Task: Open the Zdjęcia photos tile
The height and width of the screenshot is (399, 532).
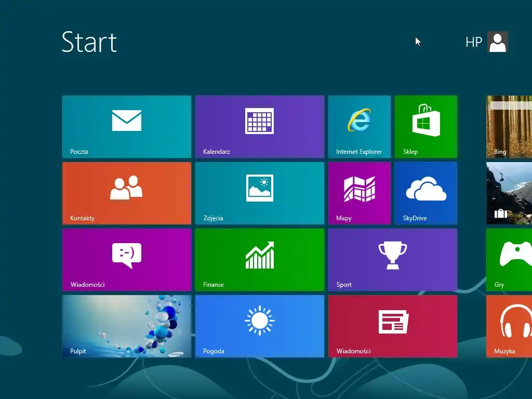Action: point(260,193)
